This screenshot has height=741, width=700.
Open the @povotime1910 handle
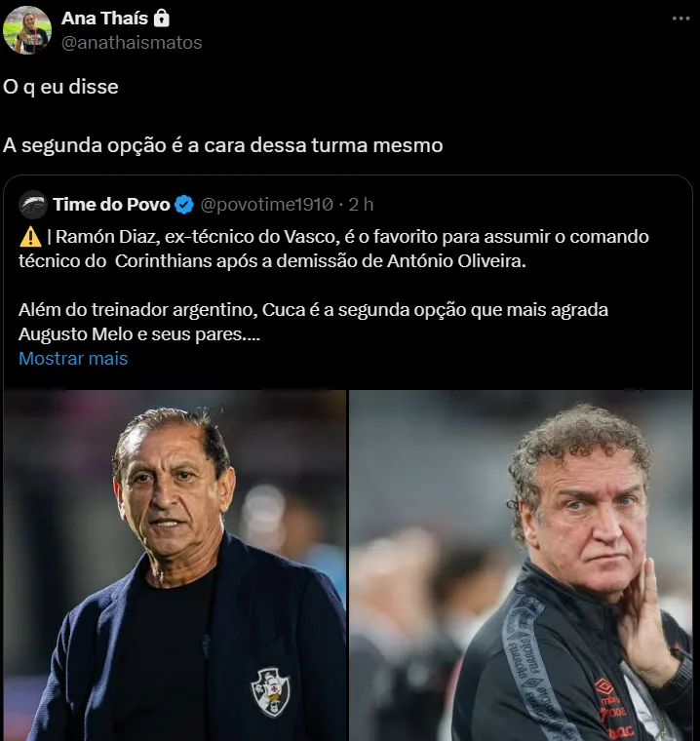coord(266,204)
